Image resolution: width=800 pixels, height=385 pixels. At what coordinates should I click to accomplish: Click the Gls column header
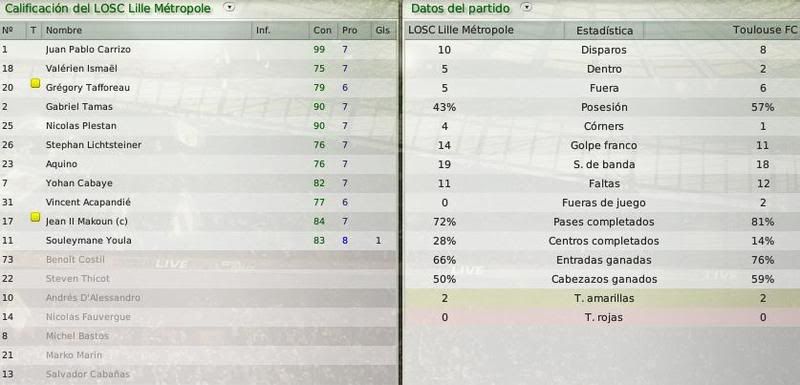click(383, 31)
